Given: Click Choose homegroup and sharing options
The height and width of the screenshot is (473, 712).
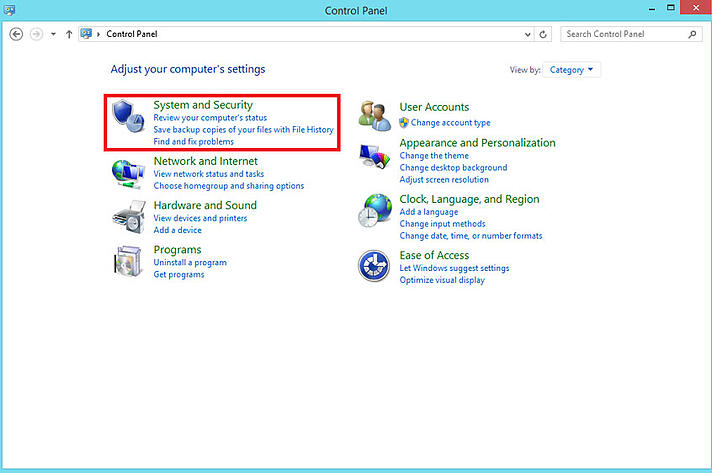Looking at the screenshot, I should [229, 186].
